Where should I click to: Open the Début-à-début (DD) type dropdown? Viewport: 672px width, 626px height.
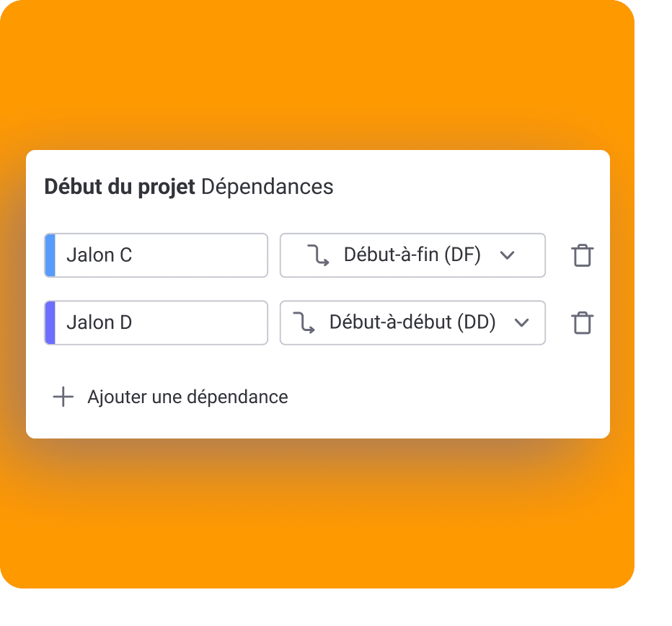[412, 322]
